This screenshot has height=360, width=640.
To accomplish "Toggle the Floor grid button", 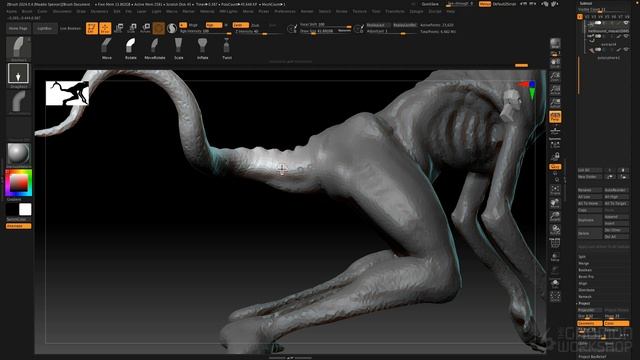I will pyautogui.click(x=555, y=131).
